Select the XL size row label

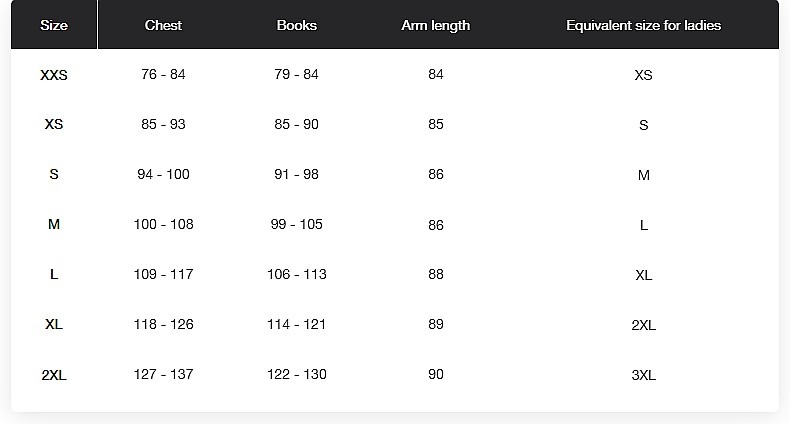54,324
